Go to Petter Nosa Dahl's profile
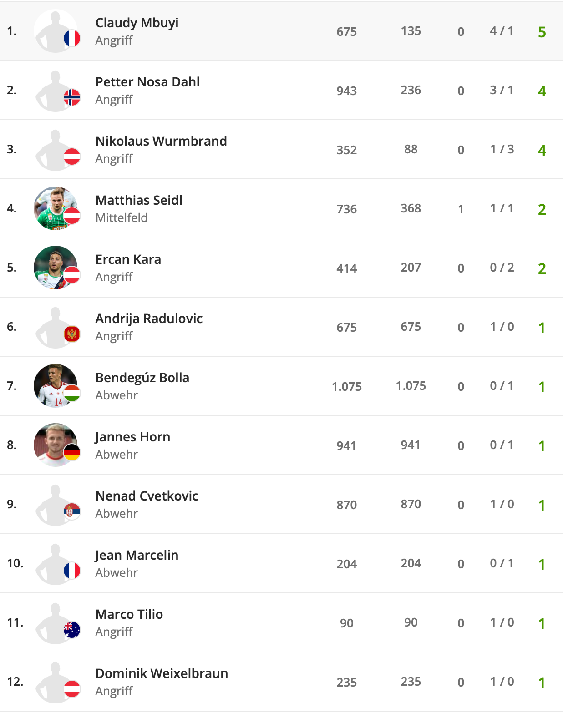This screenshot has height=718, width=588. click(x=147, y=82)
